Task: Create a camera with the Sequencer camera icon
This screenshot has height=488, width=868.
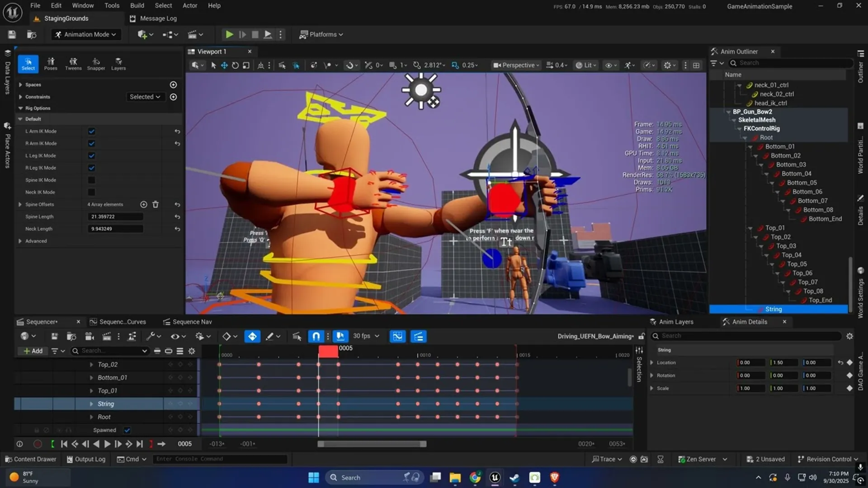Action: 89,336
